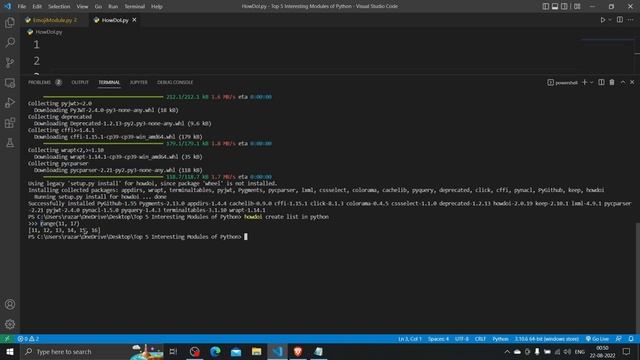
Task: Open the View menu
Action: click(82, 7)
